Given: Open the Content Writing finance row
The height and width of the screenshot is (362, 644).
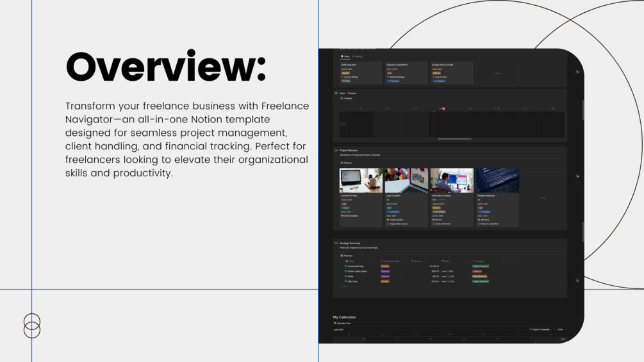Looking at the screenshot, I should [418, 267].
